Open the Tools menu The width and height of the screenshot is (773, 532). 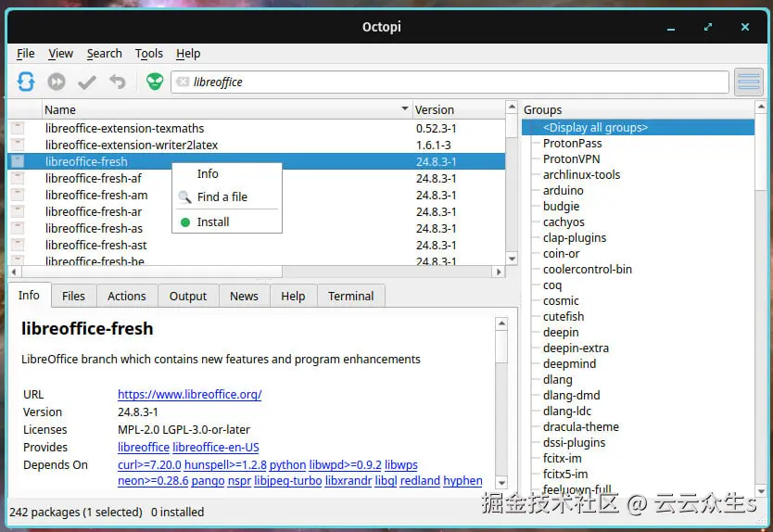click(x=149, y=53)
